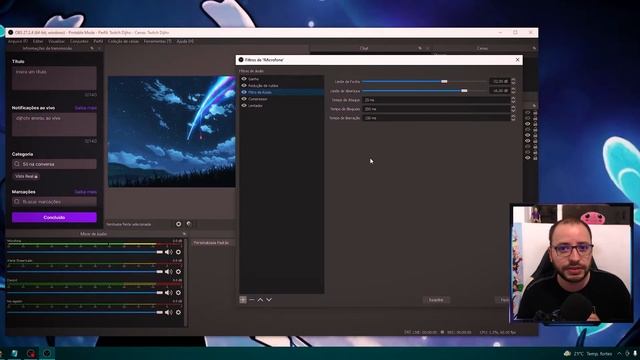Remove the selected filter with the minus icon
Screen dimensions: 640x360
(x=252, y=300)
